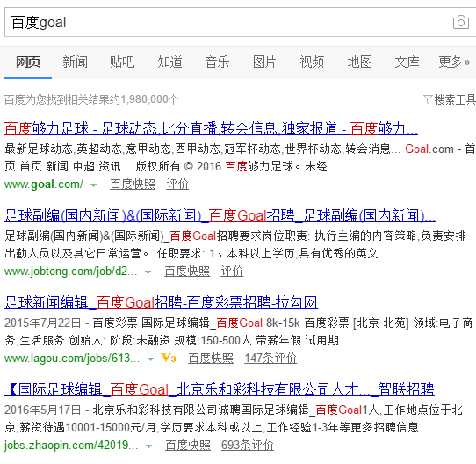
Task: Open 693条评价 reviews link
Action: [x=248, y=446]
